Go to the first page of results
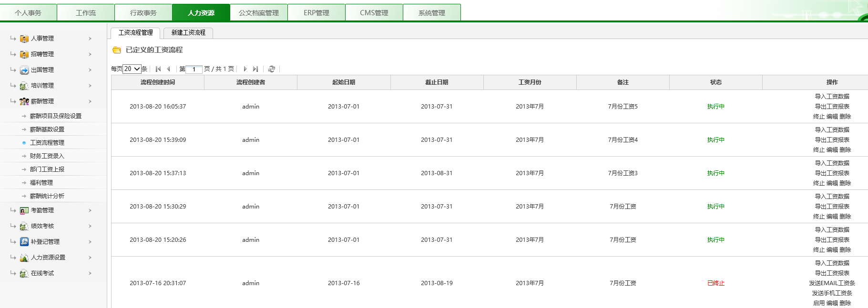The image size is (868, 308). [x=158, y=69]
